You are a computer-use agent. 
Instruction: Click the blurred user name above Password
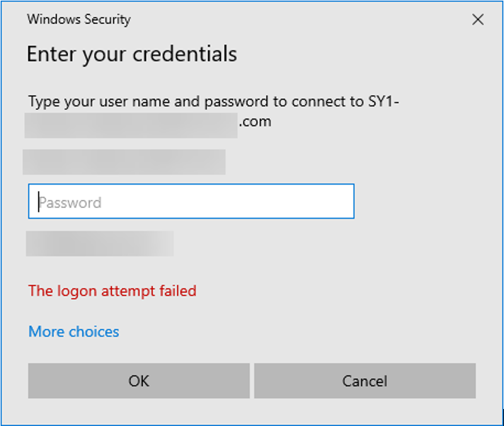point(124,162)
